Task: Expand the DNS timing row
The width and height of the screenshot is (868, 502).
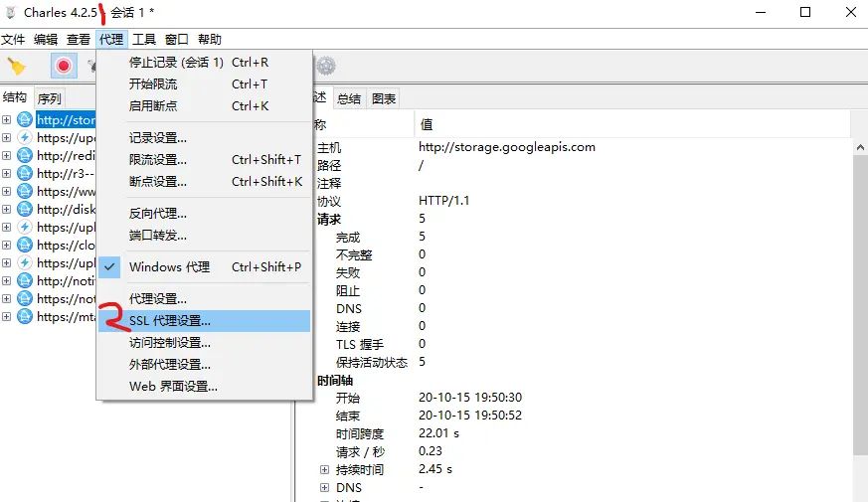Action: (x=324, y=488)
